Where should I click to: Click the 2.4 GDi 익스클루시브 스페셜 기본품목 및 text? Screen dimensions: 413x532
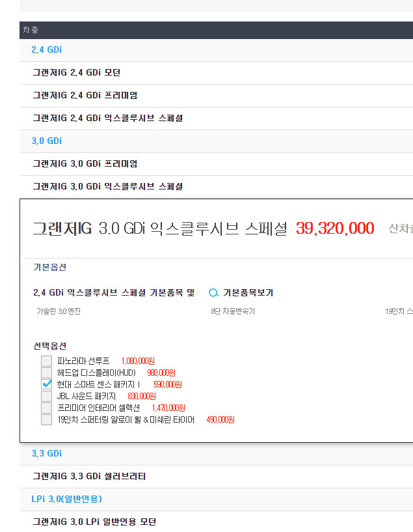click(114, 292)
